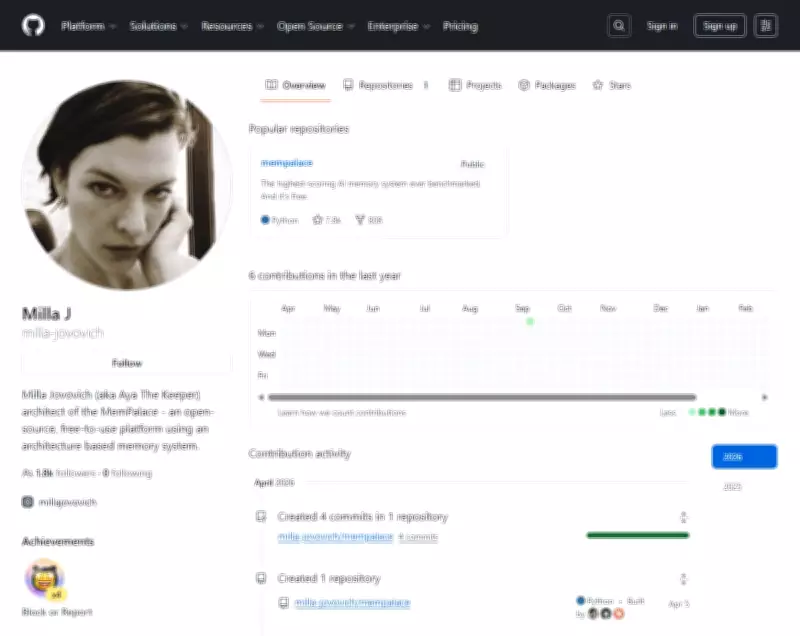The image size is (800, 636).
Task: Open the achievement badge image
Action: pos(45,579)
